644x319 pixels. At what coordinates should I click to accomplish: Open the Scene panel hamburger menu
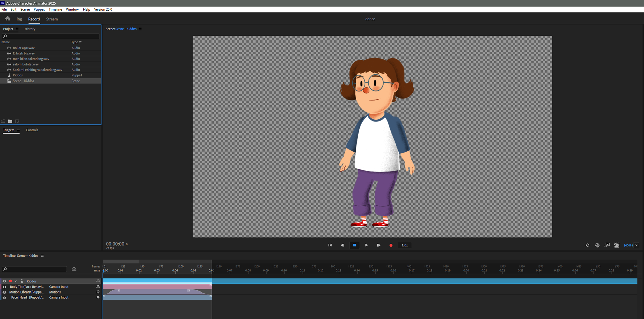tap(140, 29)
